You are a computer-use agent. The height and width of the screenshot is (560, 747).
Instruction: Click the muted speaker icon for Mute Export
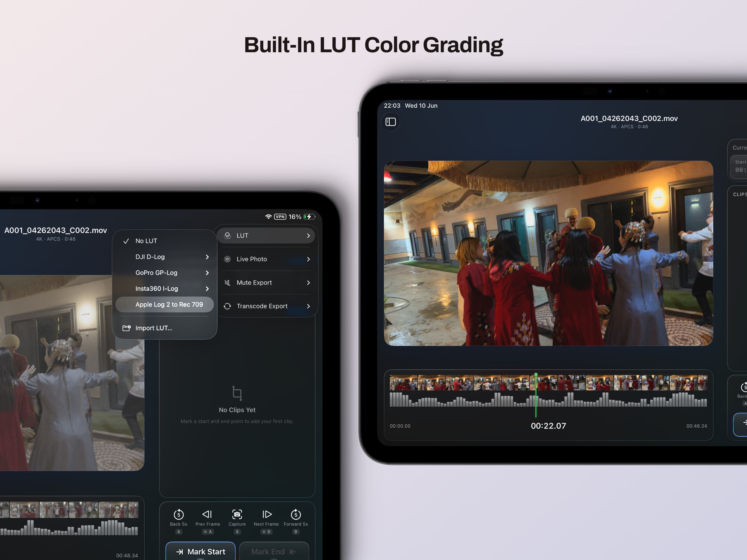[227, 283]
